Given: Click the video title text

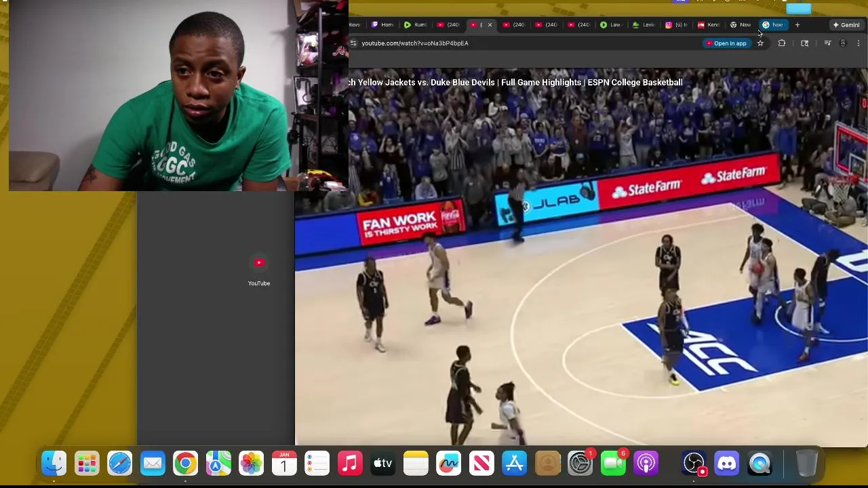Looking at the screenshot, I should 515,83.
